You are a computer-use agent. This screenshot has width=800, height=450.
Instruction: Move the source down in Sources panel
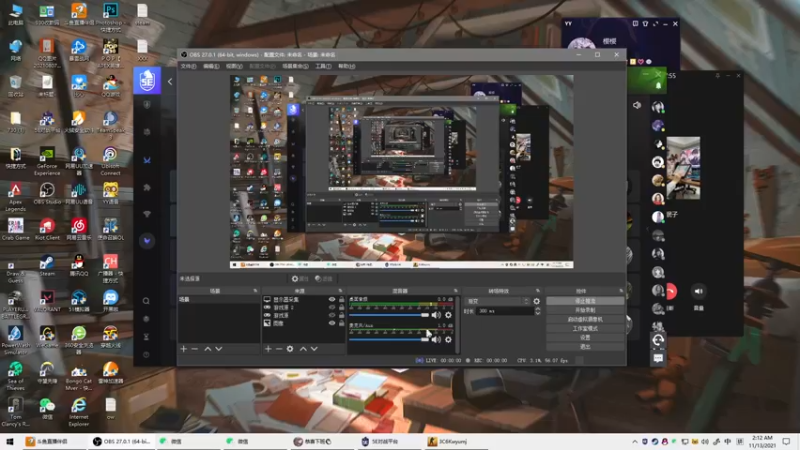point(314,349)
